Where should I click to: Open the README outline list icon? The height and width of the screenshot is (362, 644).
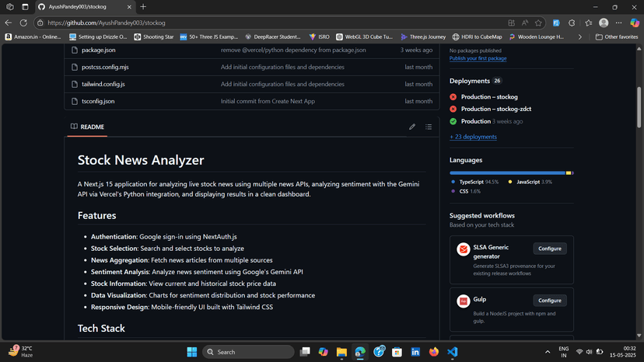pos(429,127)
